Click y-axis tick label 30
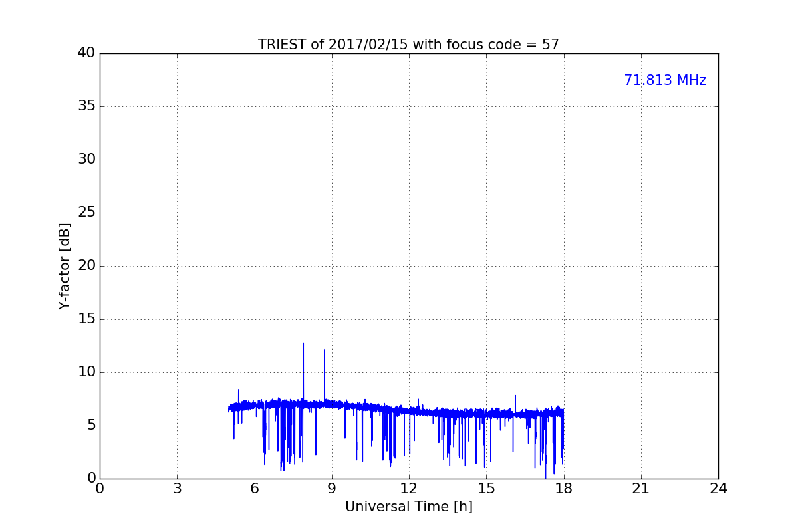Image resolution: width=798 pixels, height=532 pixels. click(x=86, y=160)
